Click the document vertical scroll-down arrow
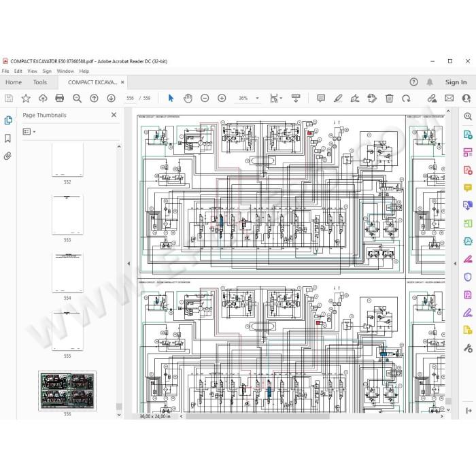The image size is (476, 476). coord(448,409)
